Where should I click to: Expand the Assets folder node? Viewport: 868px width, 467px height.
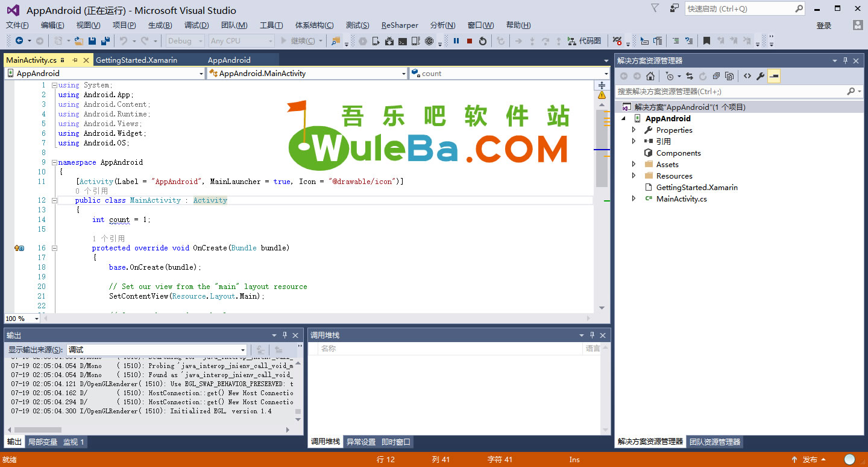634,164
